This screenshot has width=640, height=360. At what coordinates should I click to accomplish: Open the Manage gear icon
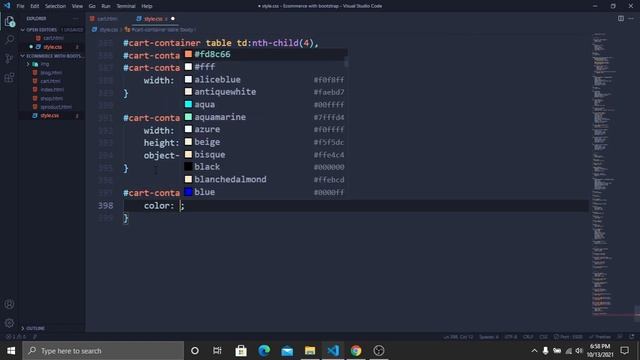pyautogui.click(x=9, y=323)
